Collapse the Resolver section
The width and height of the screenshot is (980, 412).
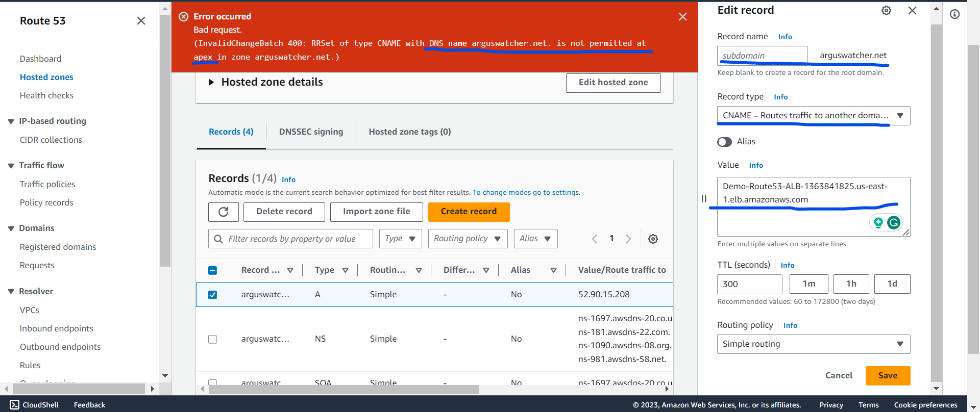(x=11, y=292)
